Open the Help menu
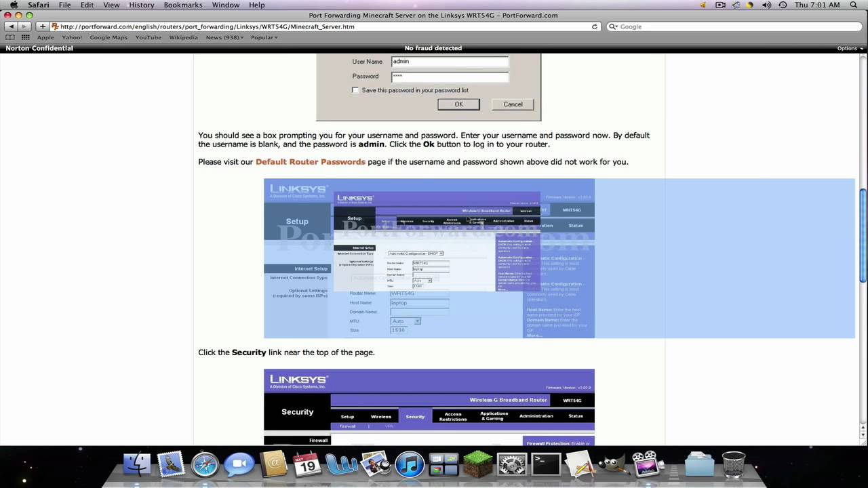The image size is (868, 488). coord(256,5)
